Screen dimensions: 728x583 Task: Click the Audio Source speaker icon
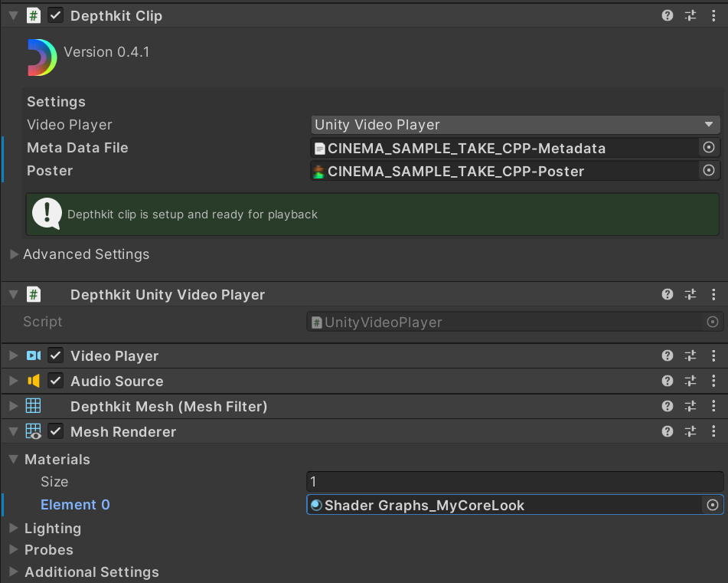click(x=32, y=381)
